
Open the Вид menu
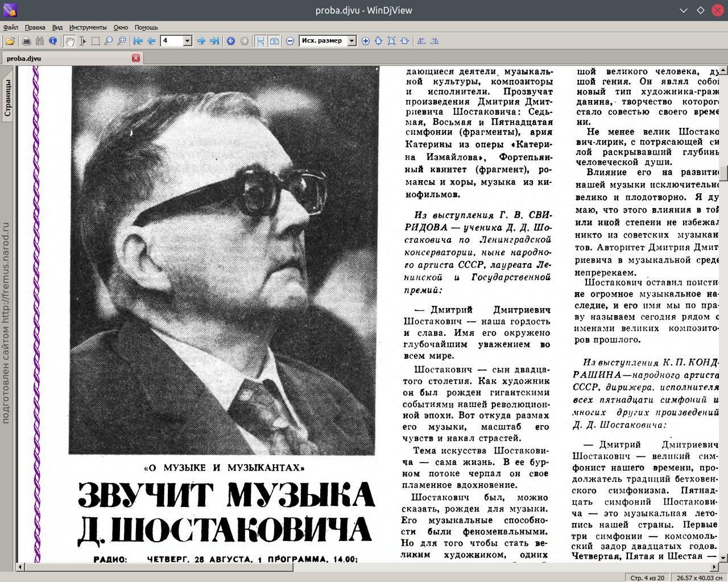click(x=57, y=27)
